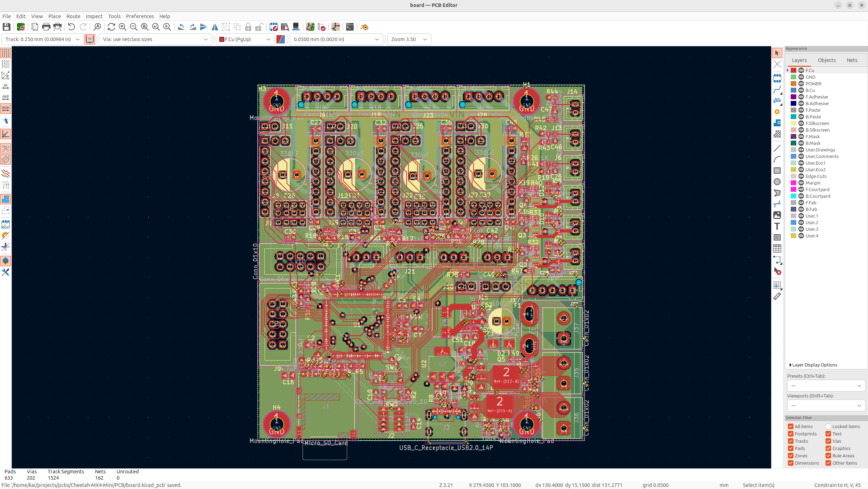Click the Zoom to fit page icon
The image size is (868, 489).
click(x=145, y=27)
